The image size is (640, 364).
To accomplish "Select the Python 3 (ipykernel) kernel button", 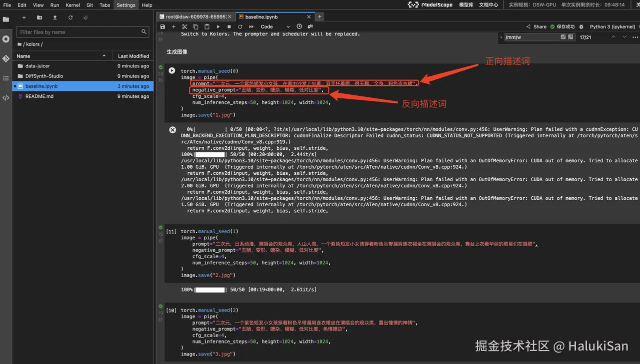I will point(612,26).
